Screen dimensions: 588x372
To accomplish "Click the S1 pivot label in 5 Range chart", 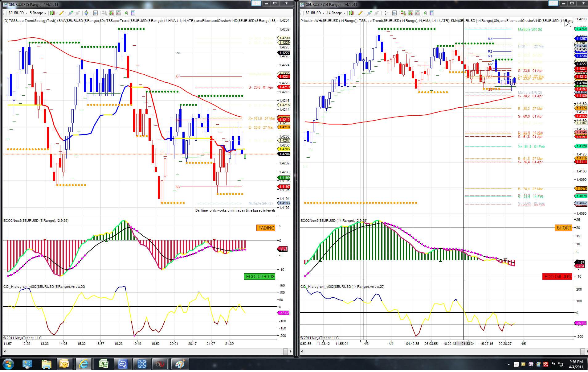I will (178, 77).
